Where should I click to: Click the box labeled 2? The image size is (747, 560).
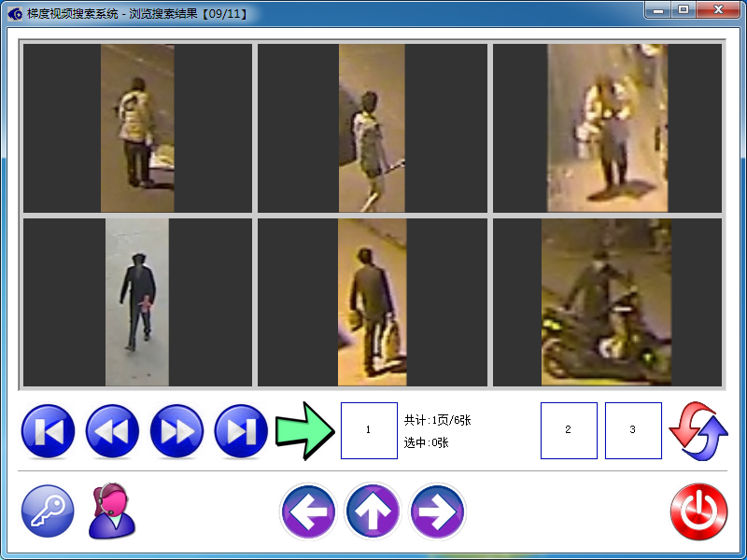click(x=569, y=430)
